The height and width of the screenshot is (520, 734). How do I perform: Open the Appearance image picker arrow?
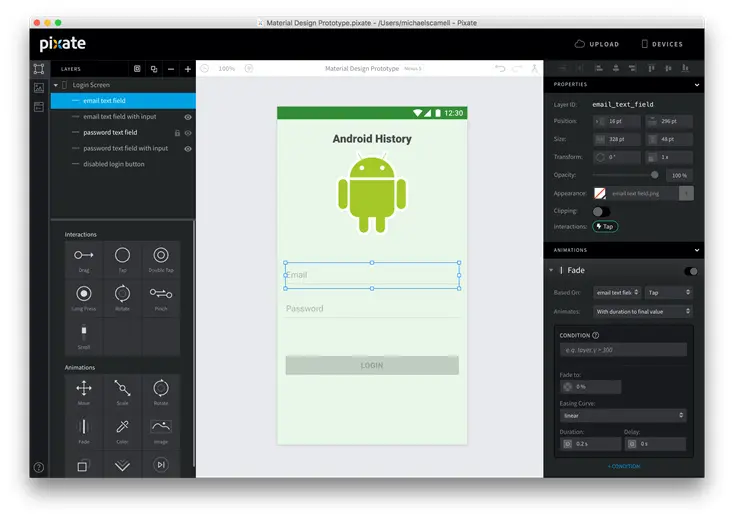click(686, 193)
